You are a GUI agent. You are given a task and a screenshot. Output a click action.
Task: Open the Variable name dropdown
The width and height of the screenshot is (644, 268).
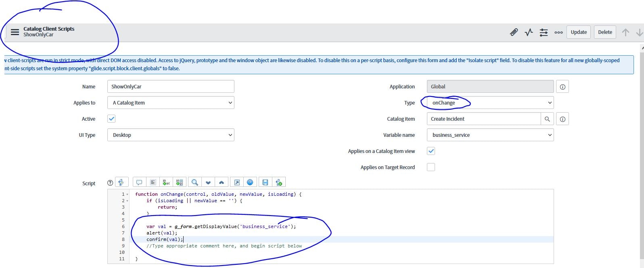490,135
